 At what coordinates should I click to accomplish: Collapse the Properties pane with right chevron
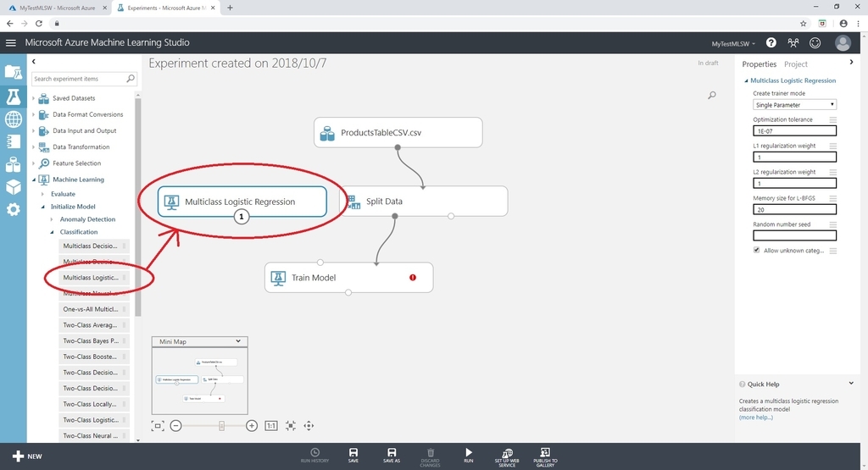point(851,63)
